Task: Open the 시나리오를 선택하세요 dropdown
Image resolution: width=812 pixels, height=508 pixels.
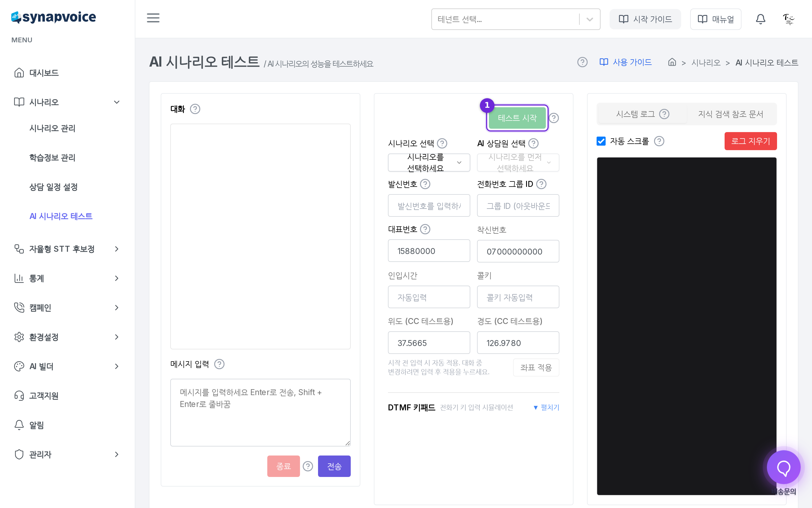Action: coord(429,163)
